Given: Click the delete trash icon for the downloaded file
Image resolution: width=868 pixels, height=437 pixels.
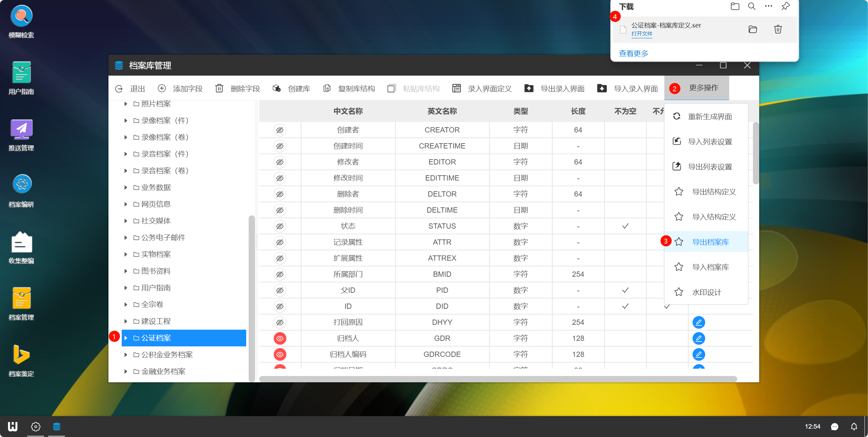Looking at the screenshot, I should [x=778, y=29].
